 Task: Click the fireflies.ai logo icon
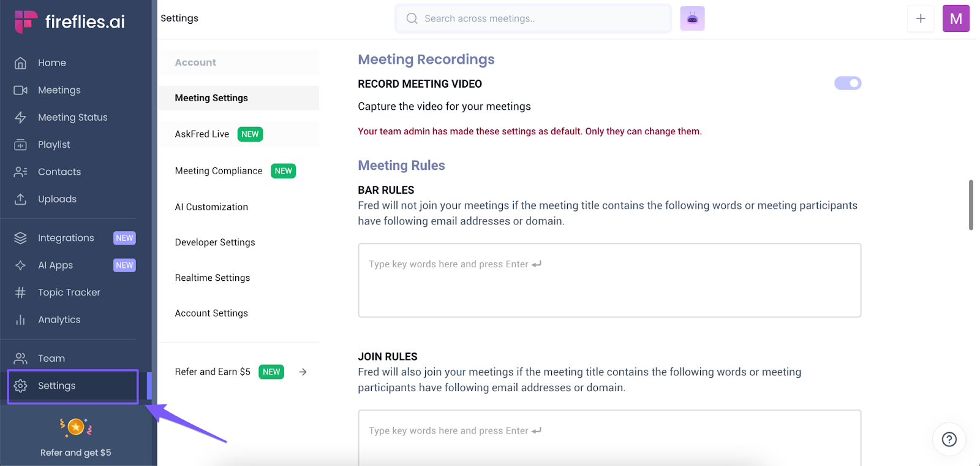click(26, 21)
